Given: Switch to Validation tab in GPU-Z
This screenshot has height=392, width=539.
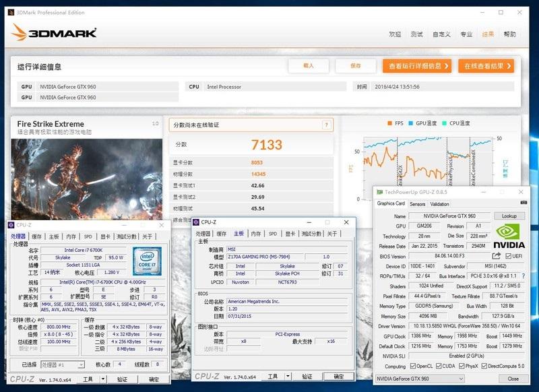Looking at the screenshot, I should (439, 204).
